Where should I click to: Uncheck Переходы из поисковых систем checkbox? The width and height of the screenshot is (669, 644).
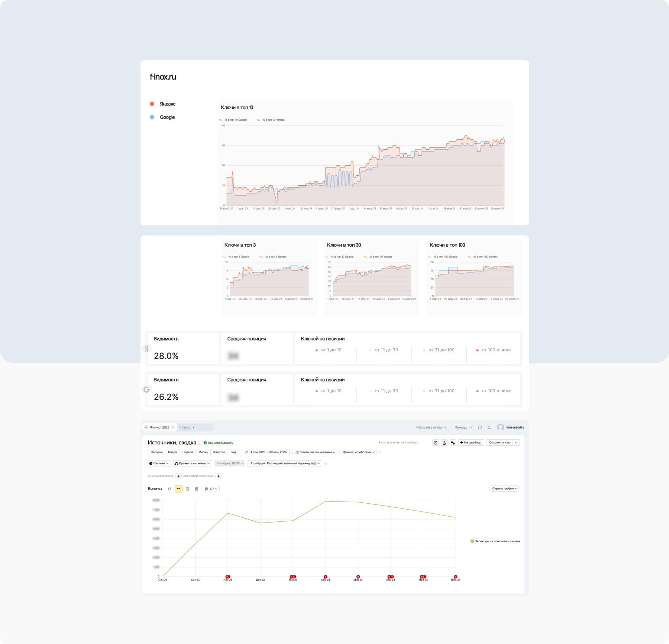pos(472,541)
